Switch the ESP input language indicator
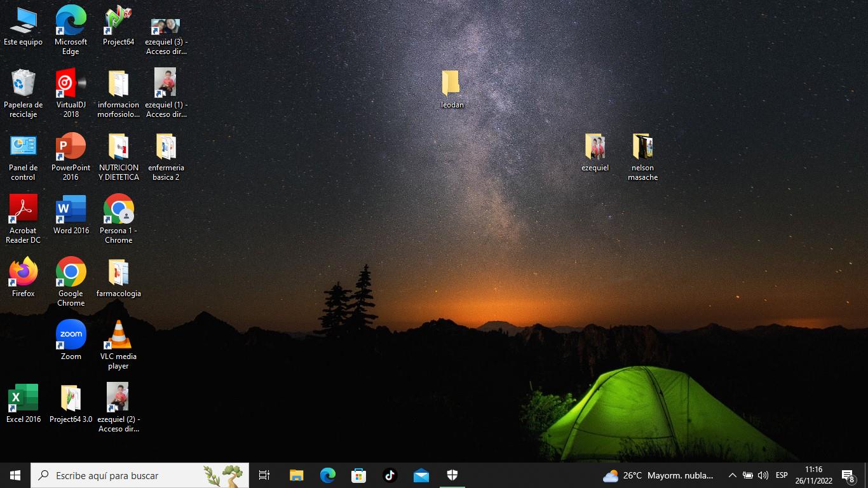Image resolution: width=868 pixels, height=488 pixels. [782, 475]
